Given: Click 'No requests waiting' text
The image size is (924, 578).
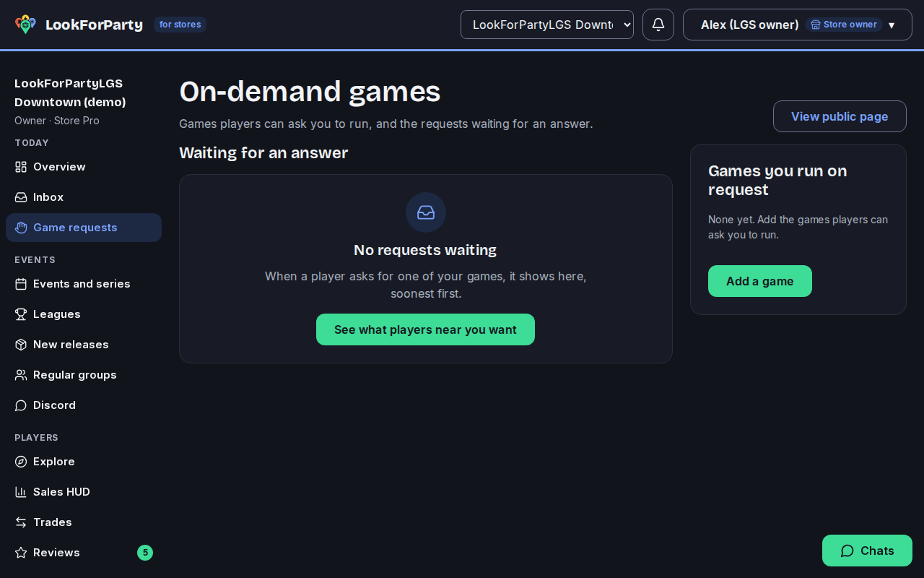Looking at the screenshot, I should pyautogui.click(x=425, y=250).
